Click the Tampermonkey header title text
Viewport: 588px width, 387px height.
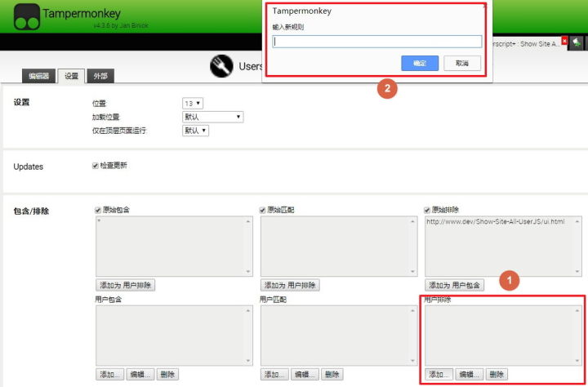tap(82, 14)
